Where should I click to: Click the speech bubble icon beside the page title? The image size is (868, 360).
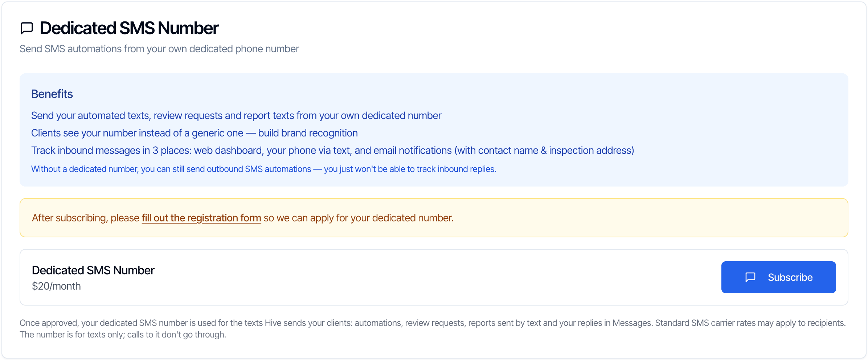tap(27, 28)
